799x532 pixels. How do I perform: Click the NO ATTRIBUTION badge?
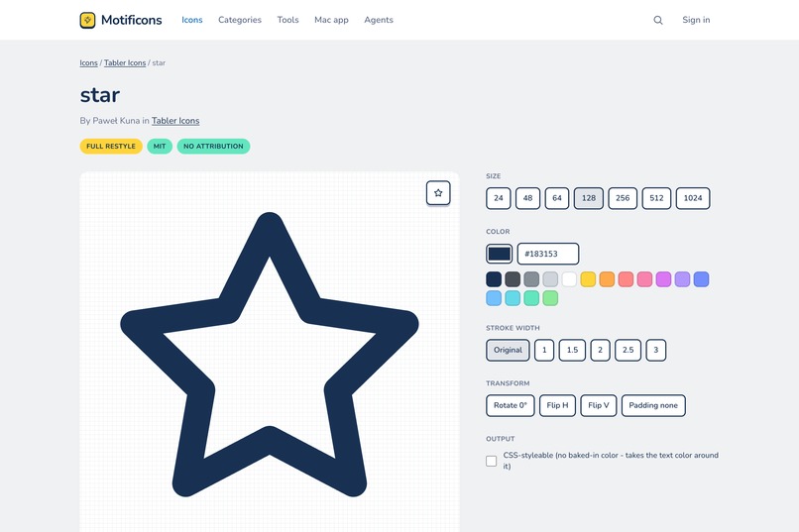tap(213, 146)
